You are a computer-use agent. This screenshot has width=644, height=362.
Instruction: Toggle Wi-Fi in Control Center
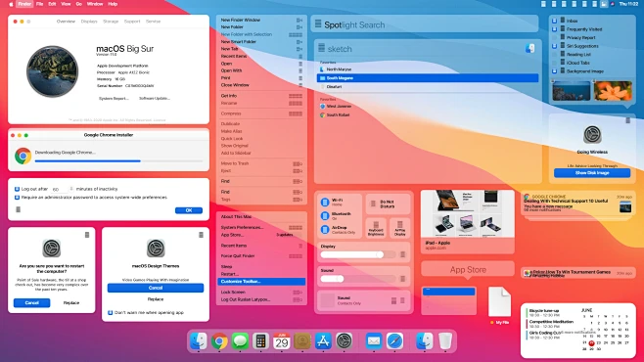(x=325, y=202)
